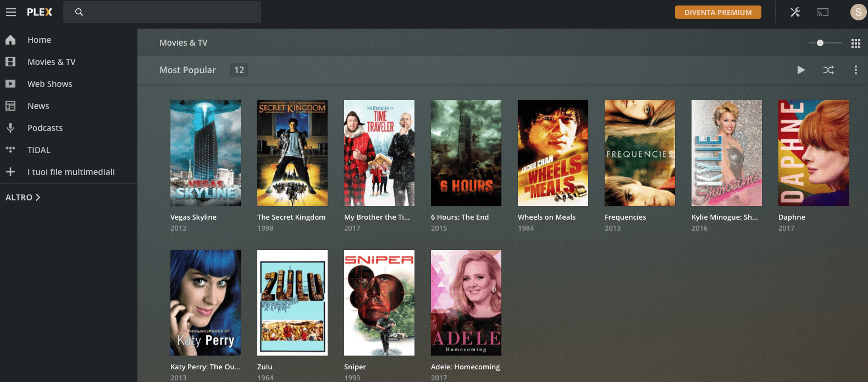The height and width of the screenshot is (382, 868).
Task: Click the plus icon for media files
Action: pos(10,172)
